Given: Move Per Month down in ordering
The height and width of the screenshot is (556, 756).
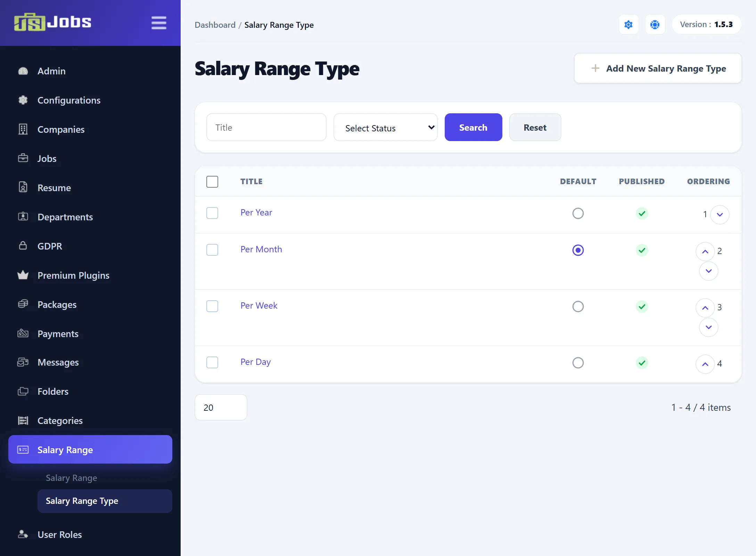Looking at the screenshot, I should 709,271.
